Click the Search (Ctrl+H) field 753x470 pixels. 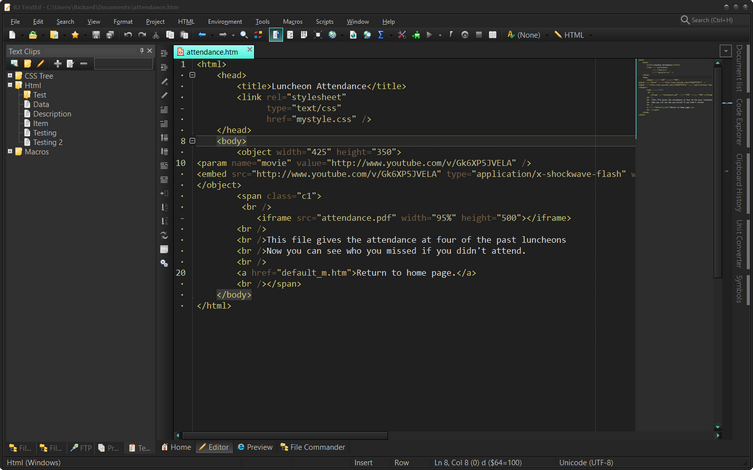[712, 20]
